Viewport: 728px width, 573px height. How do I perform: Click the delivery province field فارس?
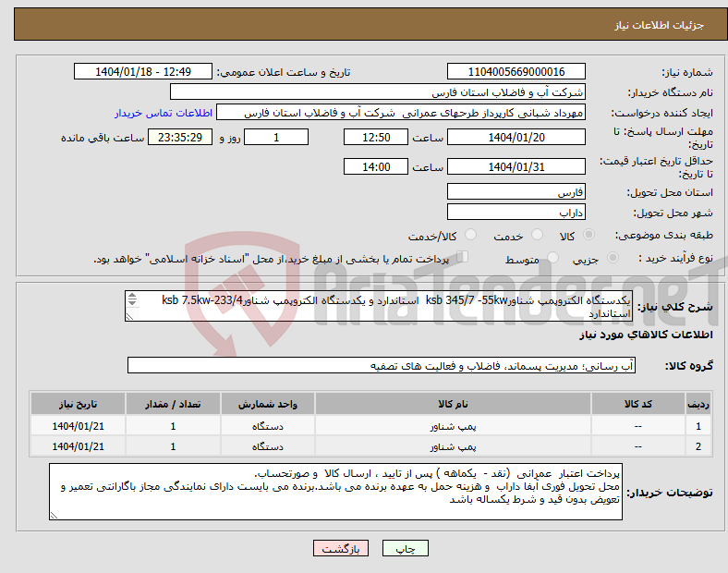coord(516,191)
